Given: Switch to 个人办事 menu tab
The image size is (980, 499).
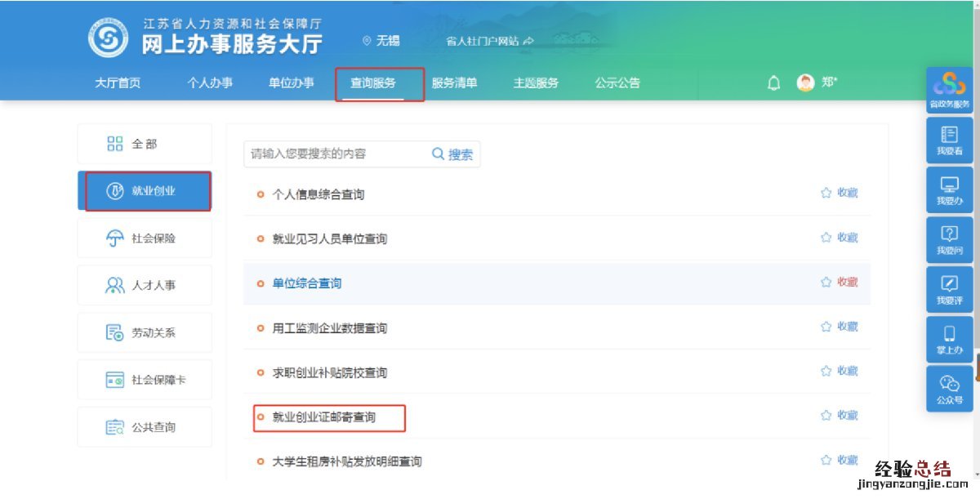Looking at the screenshot, I should 210,82.
